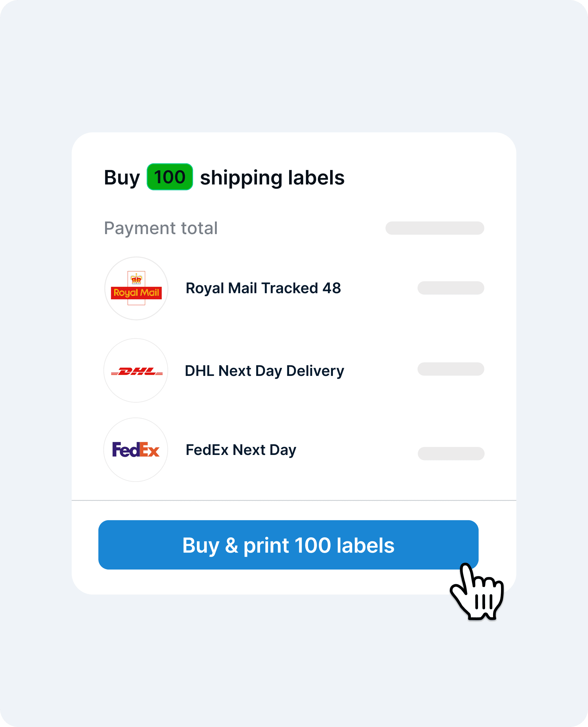588x727 pixels.
Task: Click the hand pointer cursor graphic
Action: (477, 592)
